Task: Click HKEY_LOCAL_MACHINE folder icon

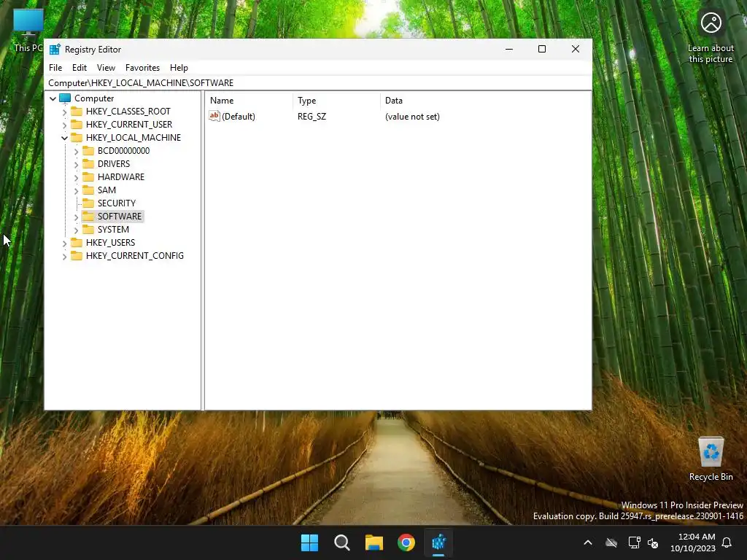Action: (76, 138)
